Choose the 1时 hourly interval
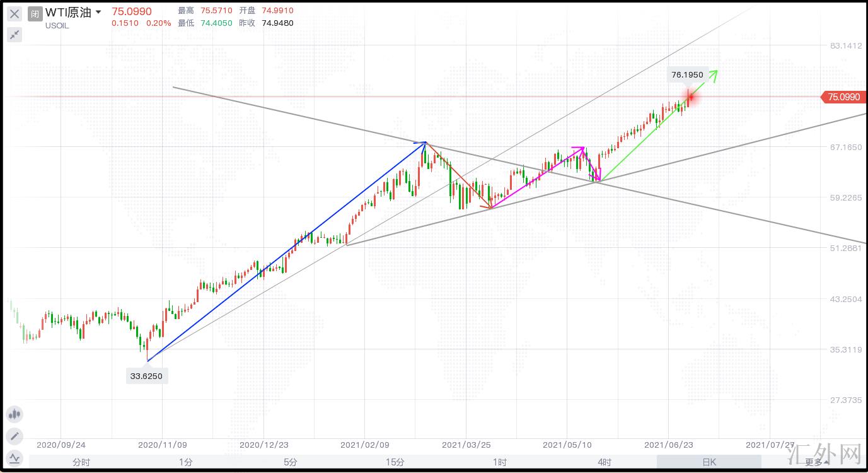The image size is (868, 473). [x=500, y=462]
